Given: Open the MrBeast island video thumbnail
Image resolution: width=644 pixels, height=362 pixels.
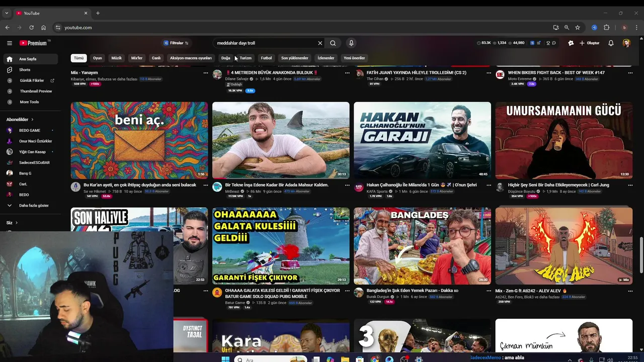Looking at the screenshot, I should tap(281, 140).
